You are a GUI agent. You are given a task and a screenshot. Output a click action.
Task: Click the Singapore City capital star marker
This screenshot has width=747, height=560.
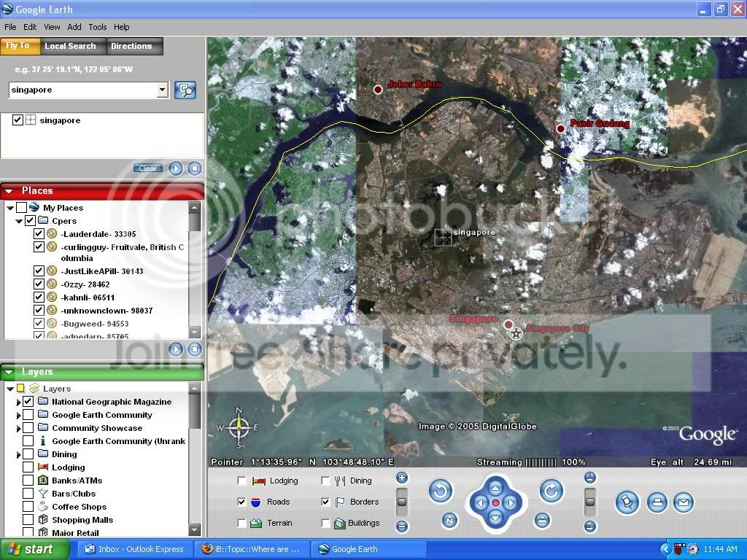[516, 334]
